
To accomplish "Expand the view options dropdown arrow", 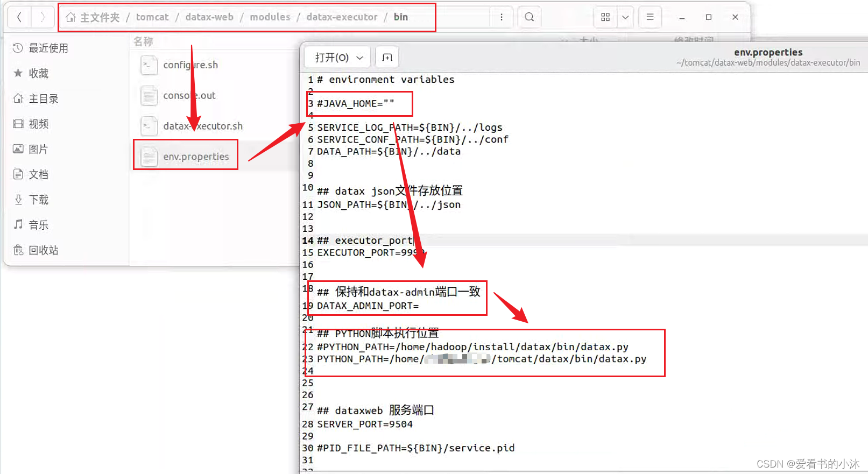I will (625, 17).
